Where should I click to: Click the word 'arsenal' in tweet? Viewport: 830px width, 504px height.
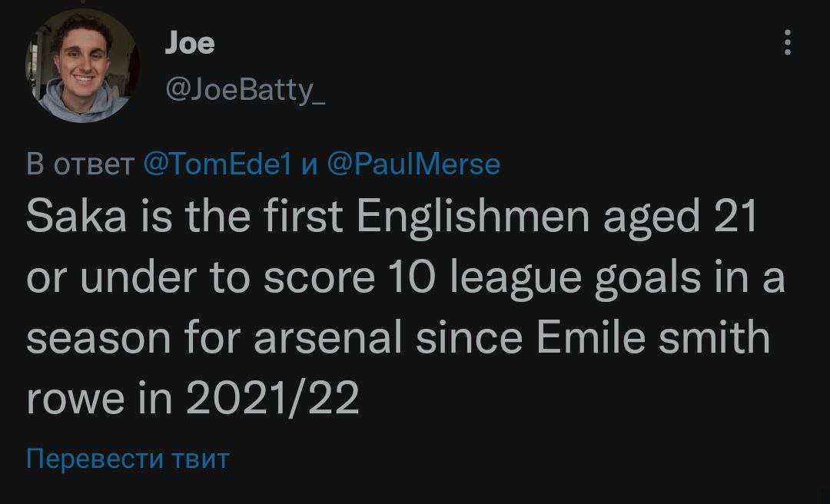(x=328, y=337)
